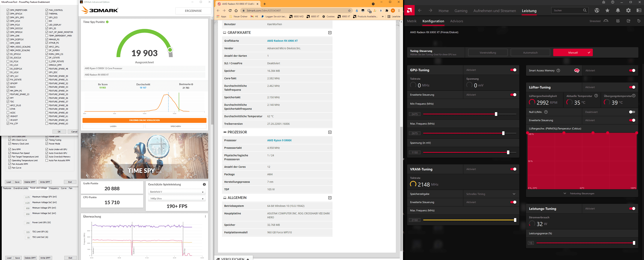Start the Stresstest gauge icon
The image size is (644, 260).
[606, 21]
